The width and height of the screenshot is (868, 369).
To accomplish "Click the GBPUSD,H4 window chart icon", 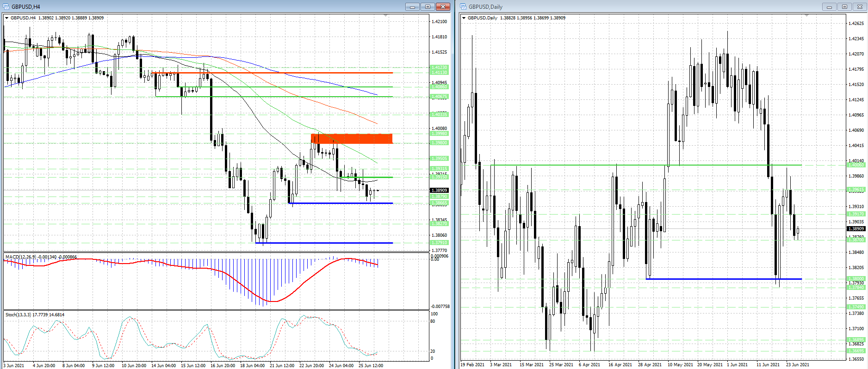I will tap(6, 6).
